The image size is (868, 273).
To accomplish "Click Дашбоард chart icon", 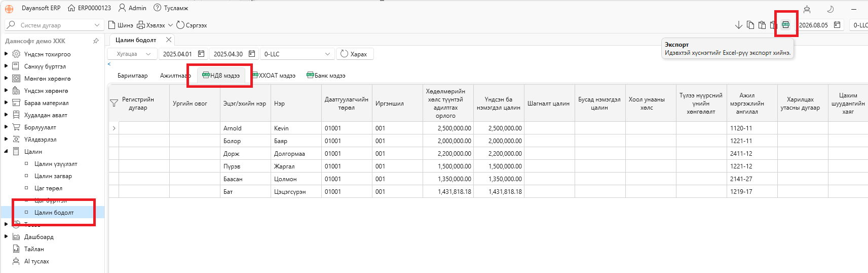I will 16,236.
